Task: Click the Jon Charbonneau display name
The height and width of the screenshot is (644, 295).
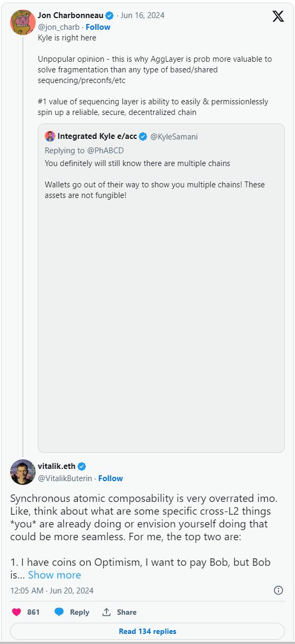Action: point(71,15)
